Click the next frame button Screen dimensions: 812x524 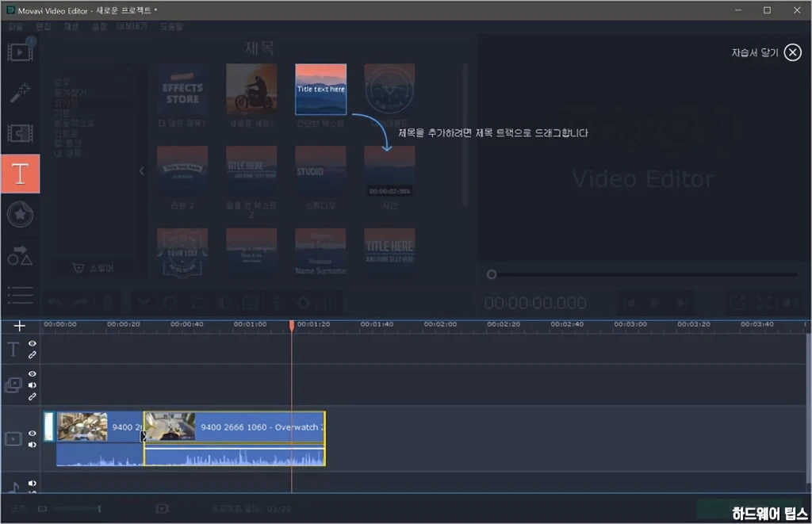(x=682, y=303)
